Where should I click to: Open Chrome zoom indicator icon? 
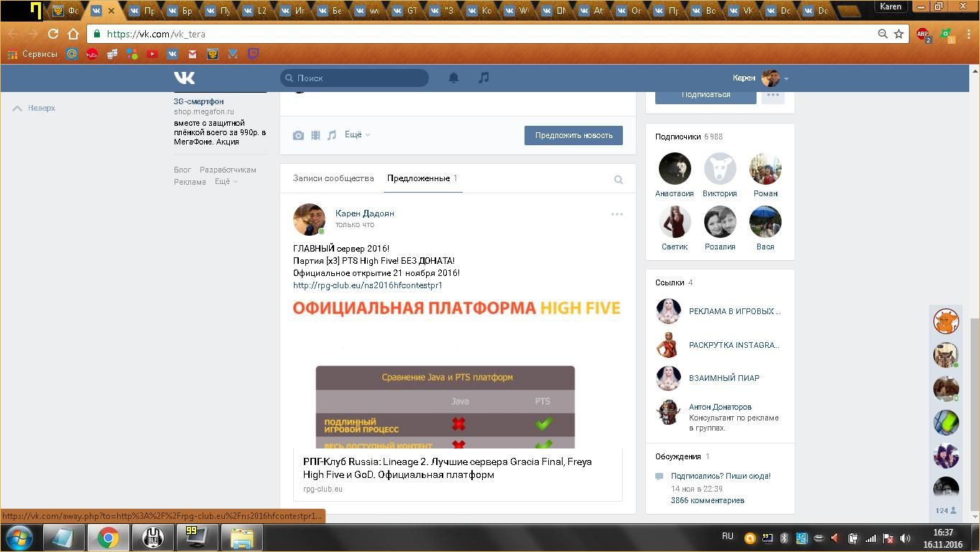tap(882, 34)
